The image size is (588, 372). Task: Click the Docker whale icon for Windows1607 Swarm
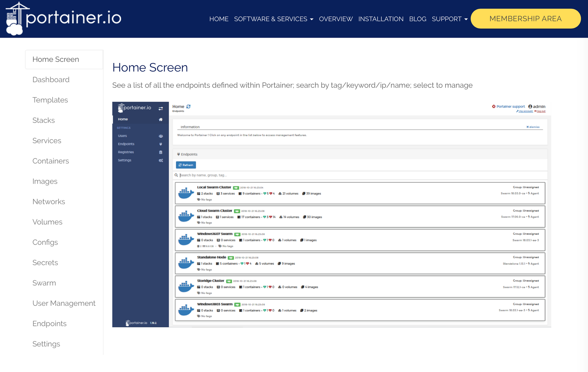coord(186,240)
